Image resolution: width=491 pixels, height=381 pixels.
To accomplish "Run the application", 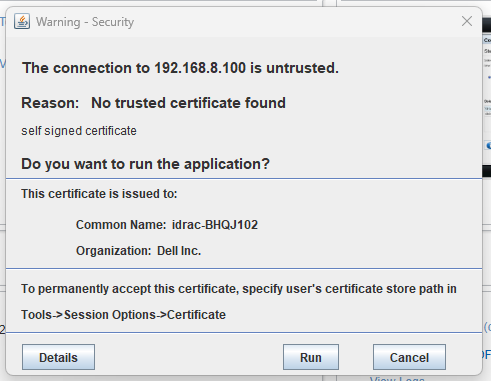I will pos(311,357).
